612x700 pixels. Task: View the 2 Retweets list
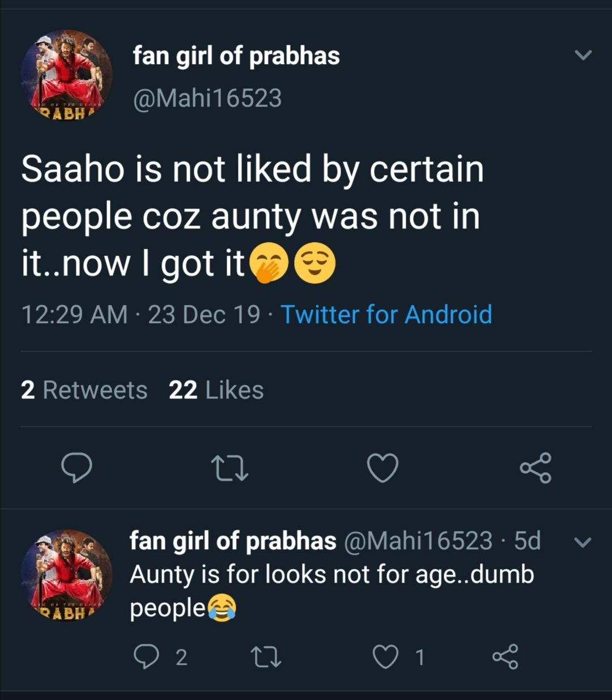[84, 391]
